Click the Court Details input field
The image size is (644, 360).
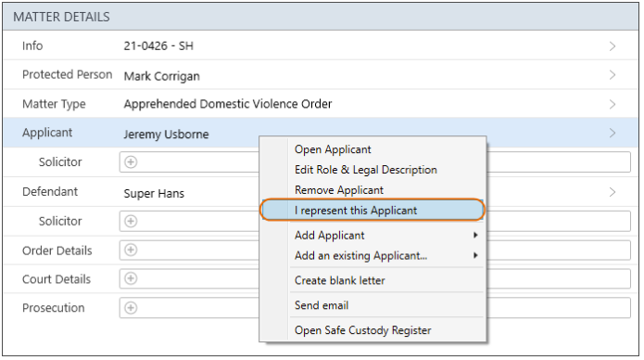tap(375, 279)
